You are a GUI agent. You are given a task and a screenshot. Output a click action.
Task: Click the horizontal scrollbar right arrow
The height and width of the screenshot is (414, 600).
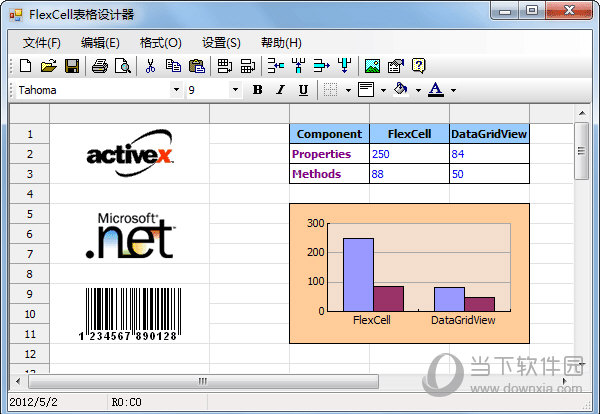[565, 381]
